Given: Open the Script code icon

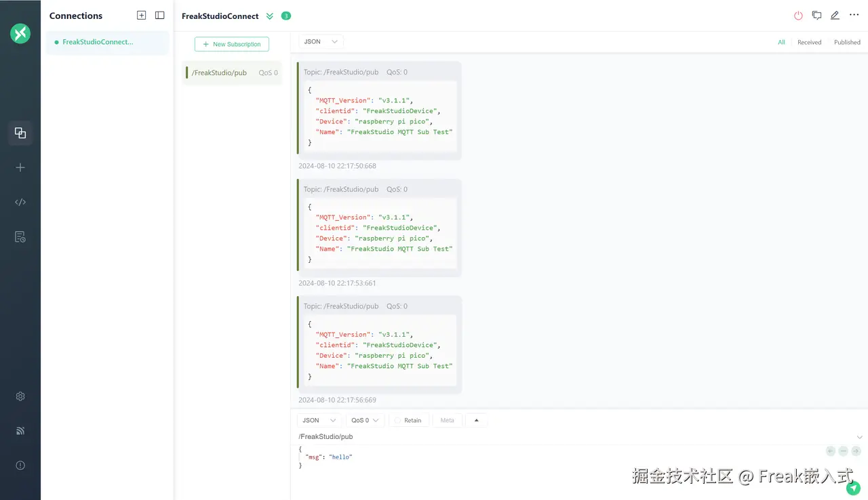Looking at the screenshot, I should pyautogui.click(x=20, y=202).
